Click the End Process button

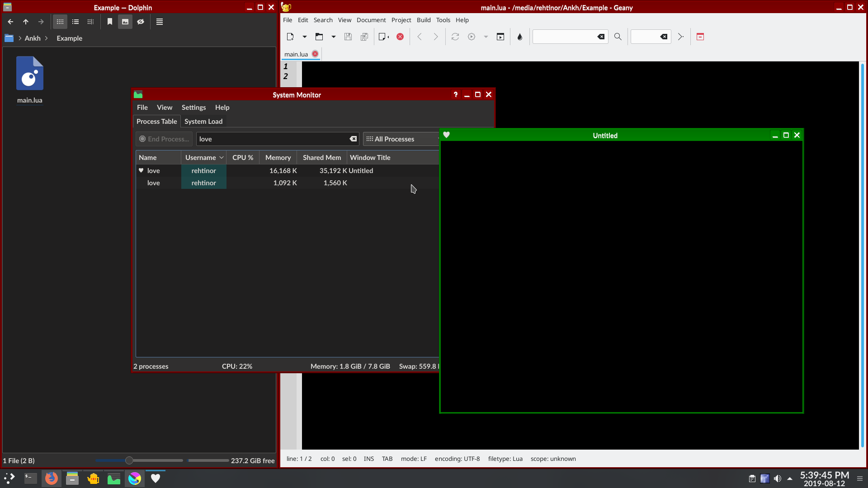pyautogui.click(x=164, y=138)
